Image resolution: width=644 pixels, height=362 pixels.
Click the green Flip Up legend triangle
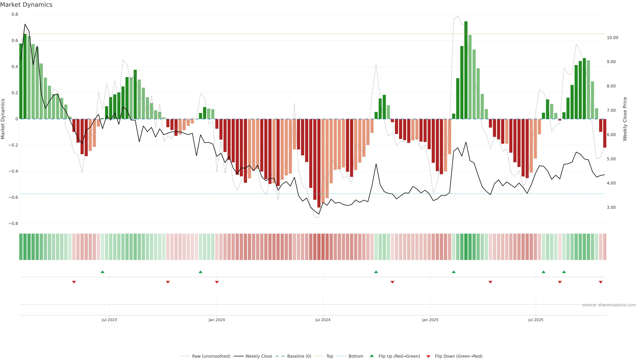[x=371, y=356]
